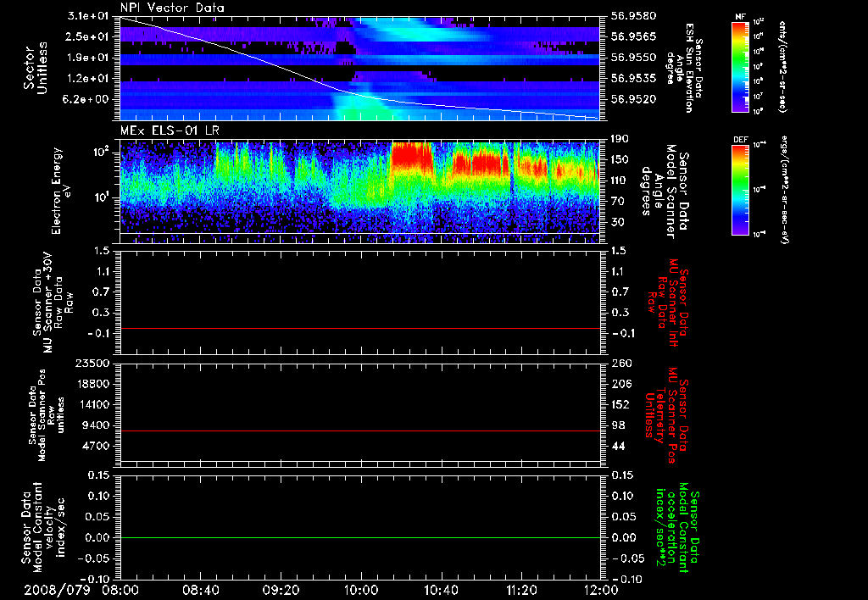Click the '44' telemetry tick value
The height and width of the screenshot is (600, 868).
point(617,446)
